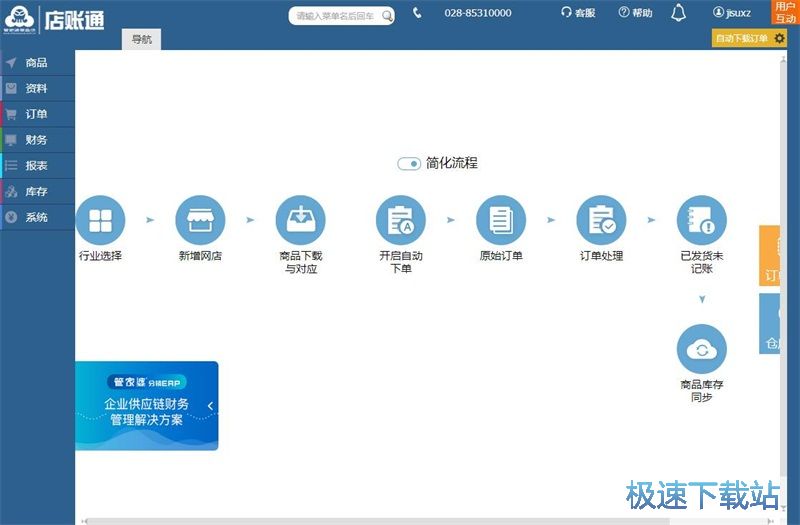Click the notification bell icon
This screenshot has height=525, width=800.
(678, 13)
